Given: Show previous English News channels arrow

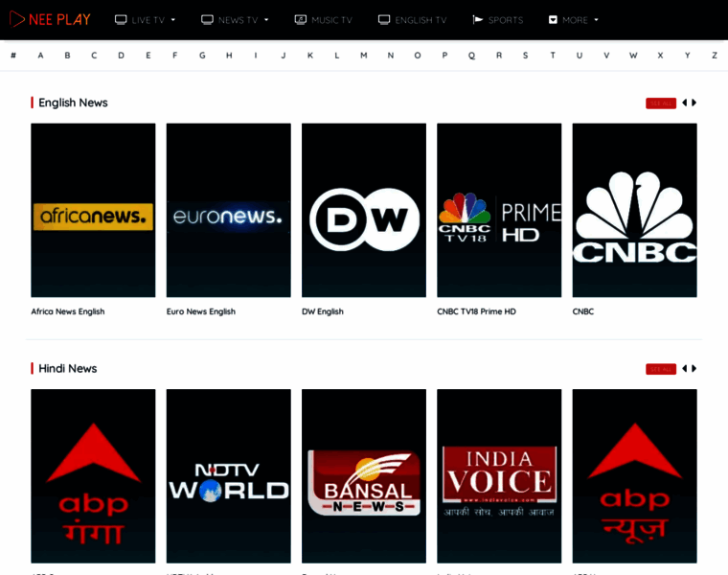Looking at the screenshot, I should click(684, 103).
